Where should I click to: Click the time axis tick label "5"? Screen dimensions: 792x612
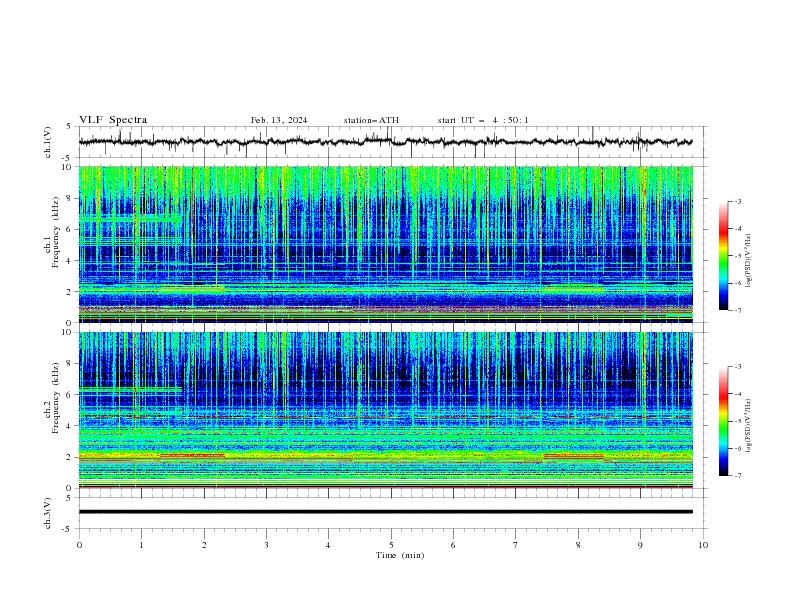[391, 545]
